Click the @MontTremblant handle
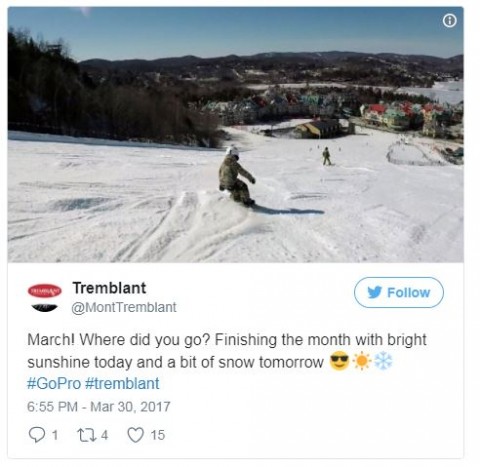This screenshot has height=467, width=480. pos(124,307)
